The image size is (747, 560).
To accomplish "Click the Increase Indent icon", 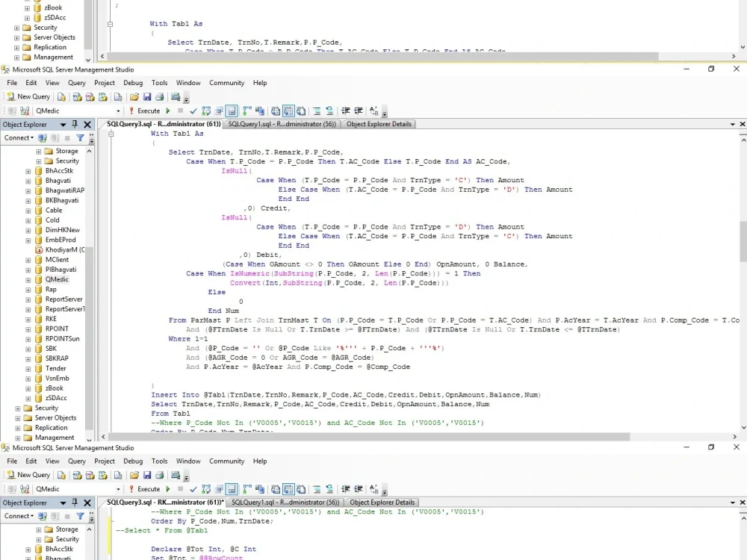I will (358, 110).
